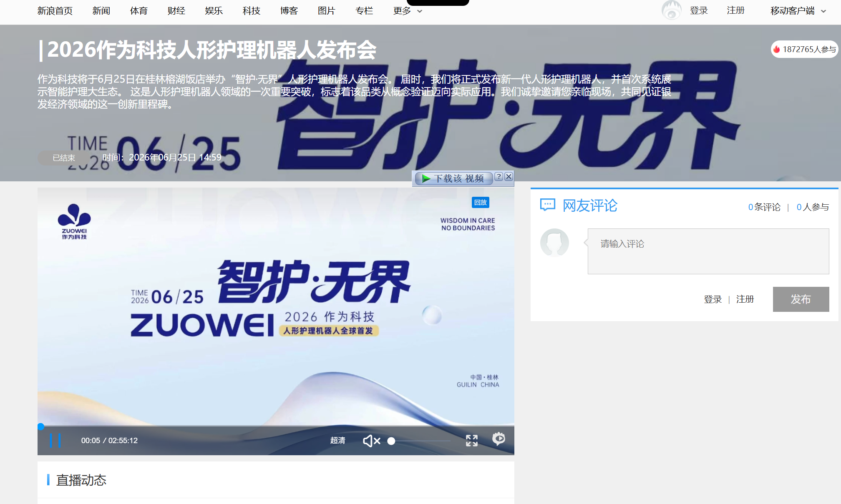841x504 pixels.
Task: Download this video via 下载该视频
Action: (x=453, y=178)
